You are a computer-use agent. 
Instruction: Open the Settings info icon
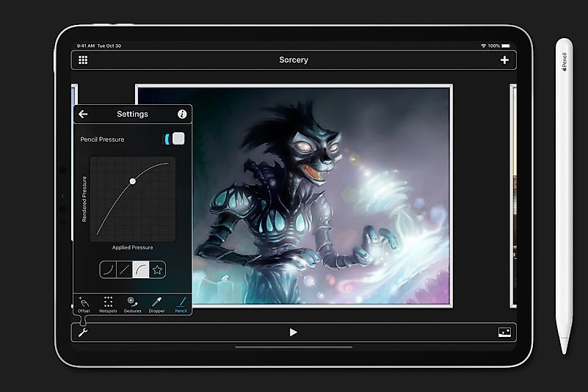(x=182, y=114)
